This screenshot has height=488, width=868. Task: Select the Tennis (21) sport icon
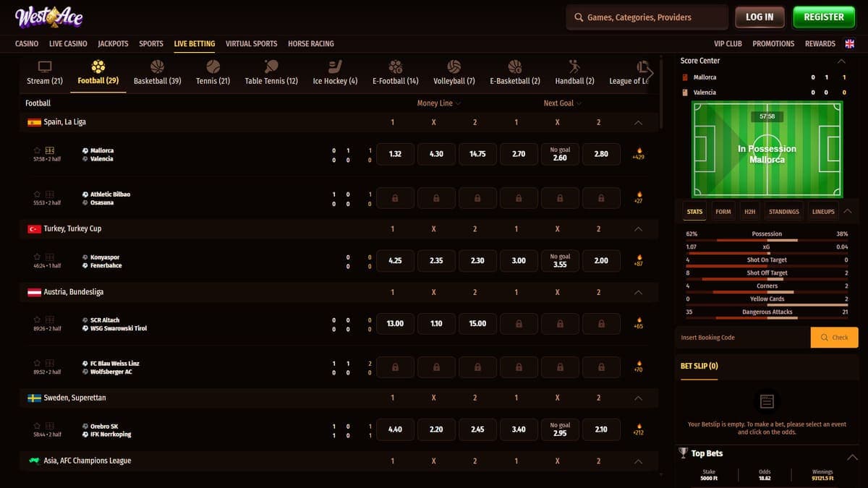pos(213,67)
